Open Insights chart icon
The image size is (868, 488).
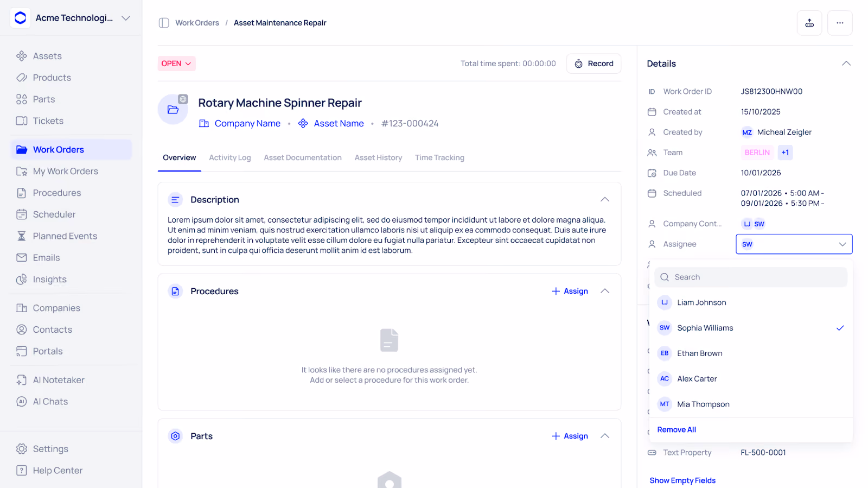click(x=22, y=280)
